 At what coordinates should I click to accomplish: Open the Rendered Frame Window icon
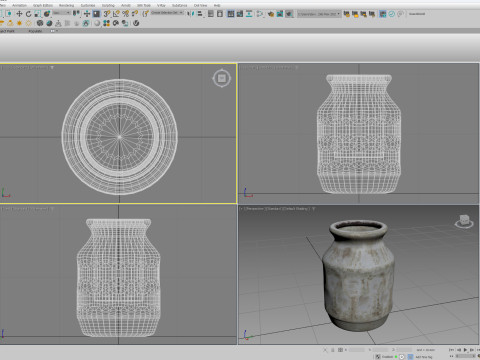point(280,14)
